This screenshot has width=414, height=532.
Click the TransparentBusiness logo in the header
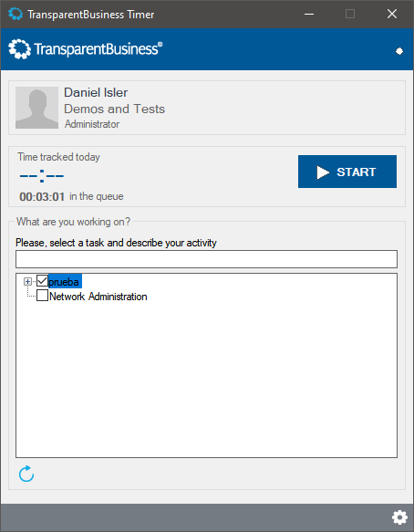(86, 49)
